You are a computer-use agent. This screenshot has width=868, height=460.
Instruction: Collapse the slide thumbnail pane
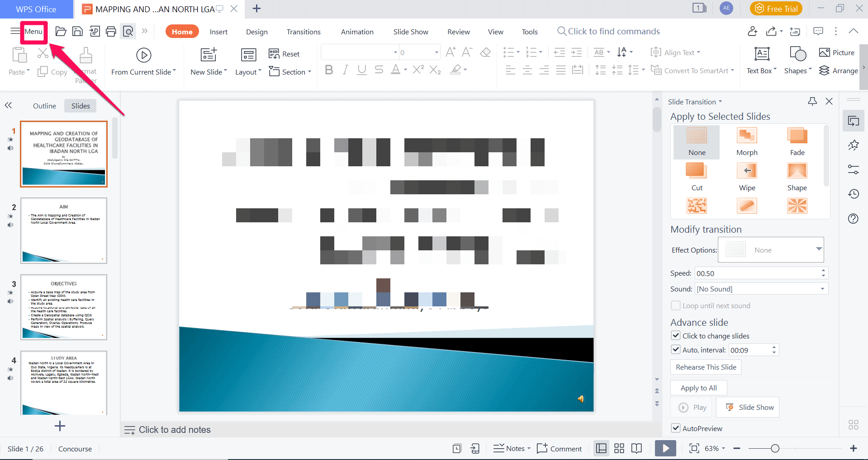tap(8, 105)
